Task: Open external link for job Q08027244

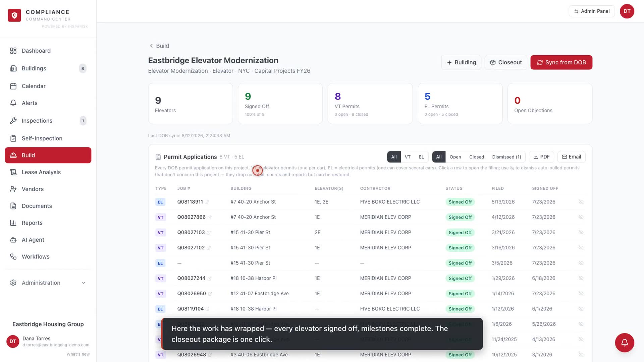Action: (x=209, y=279)
